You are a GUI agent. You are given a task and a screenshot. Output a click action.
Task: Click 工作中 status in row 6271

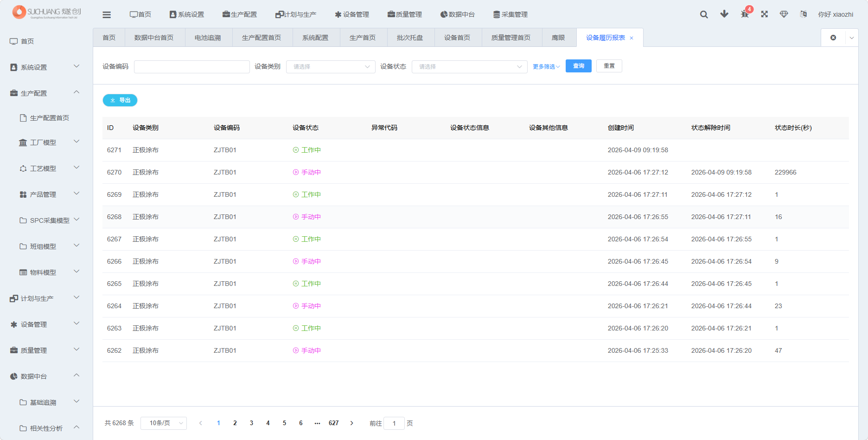307,150
